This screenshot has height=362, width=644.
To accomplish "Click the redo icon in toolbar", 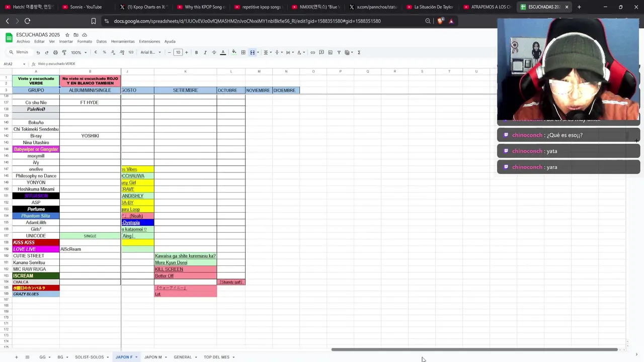I will (x=46, y=52).
